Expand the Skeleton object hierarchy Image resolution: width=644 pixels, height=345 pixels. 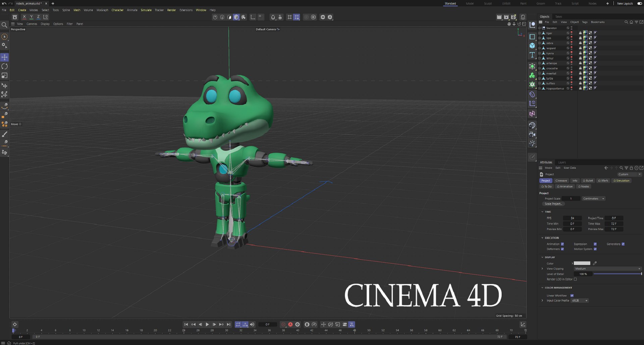coord(539,28)
